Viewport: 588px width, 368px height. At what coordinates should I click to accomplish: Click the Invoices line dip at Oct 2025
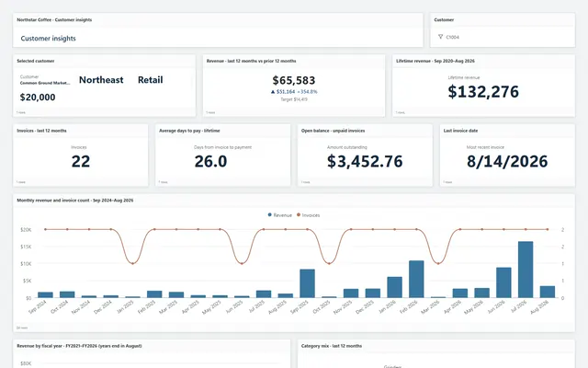click(329, 263)
